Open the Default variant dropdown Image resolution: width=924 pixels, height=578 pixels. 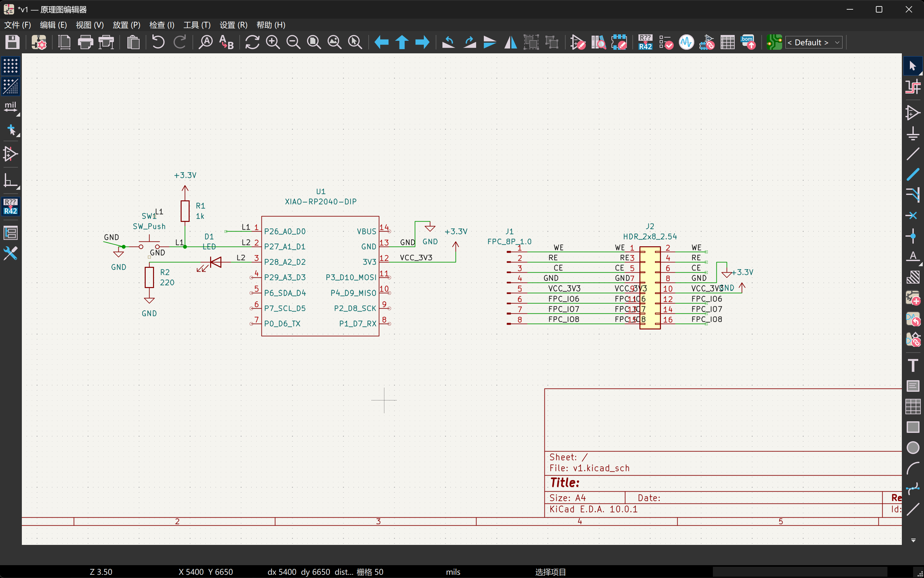814,42
